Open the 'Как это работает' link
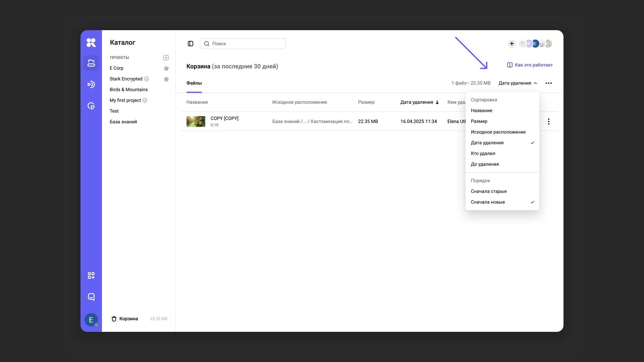This screenshot has height=362, width=644. click(x=530, y=65)
